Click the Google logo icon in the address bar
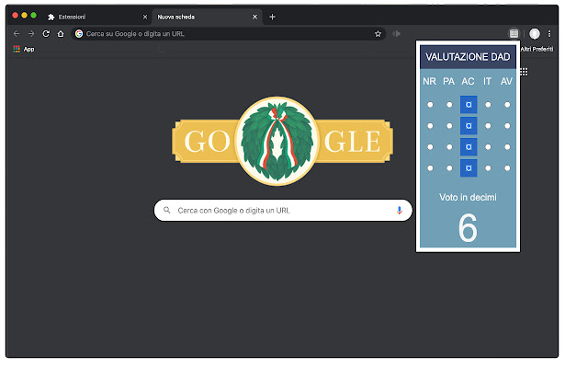The image size is (588, 368). 79,34
